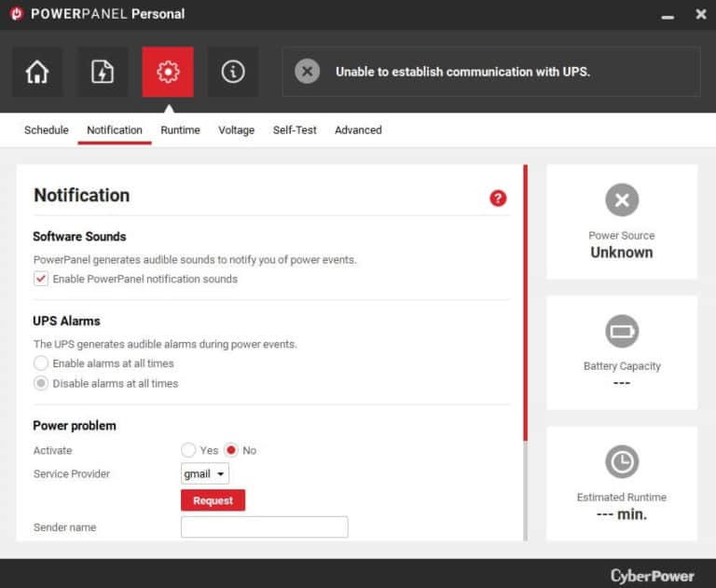Set Power problem Activate to Yes
The image size is (716, 588).
(188, 450)
